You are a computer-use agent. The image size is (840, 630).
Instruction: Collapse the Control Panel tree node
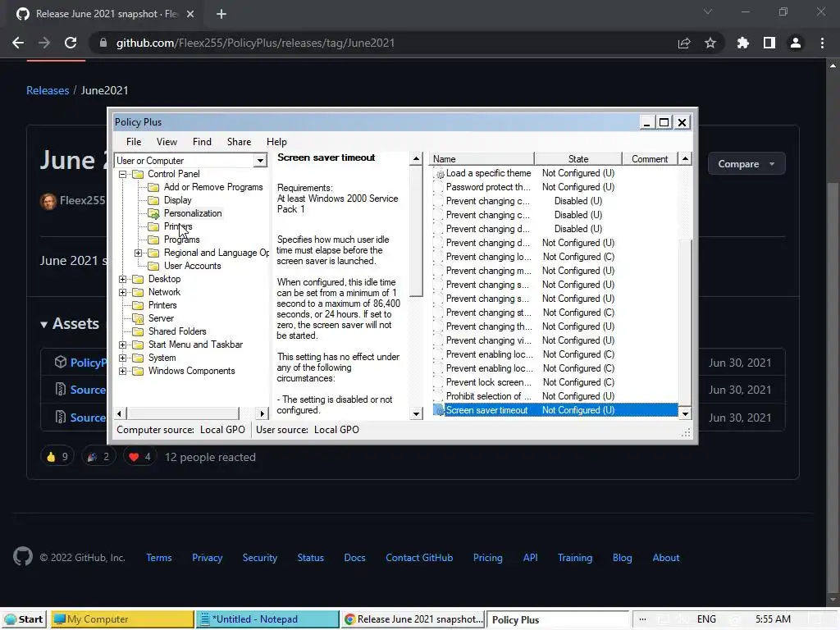[123, 174]
